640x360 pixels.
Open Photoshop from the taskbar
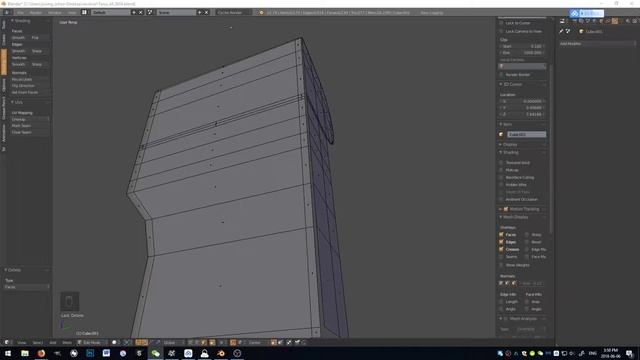click(90, 353)
